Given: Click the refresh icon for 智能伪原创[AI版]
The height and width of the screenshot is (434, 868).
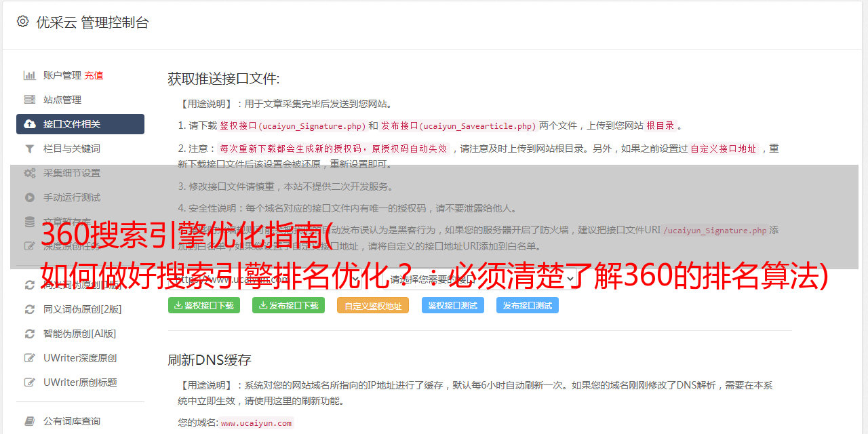Looking at the screenshot, I should pos(30,334).
